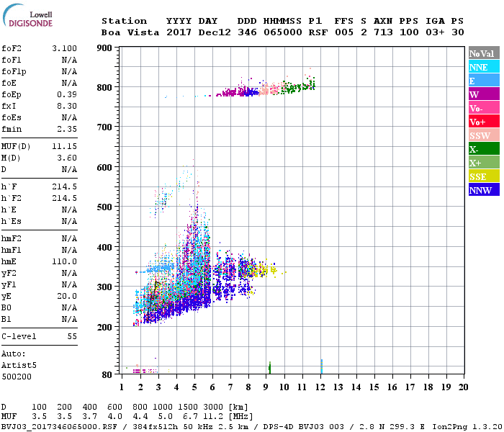This screenshot has width=504, height=432.
Task: Click the time value 065000
Action: click(283, 32)
